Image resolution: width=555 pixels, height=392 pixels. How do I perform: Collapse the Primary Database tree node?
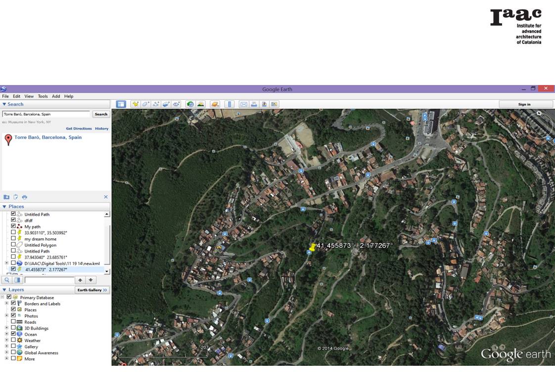[x=3, y=297]
